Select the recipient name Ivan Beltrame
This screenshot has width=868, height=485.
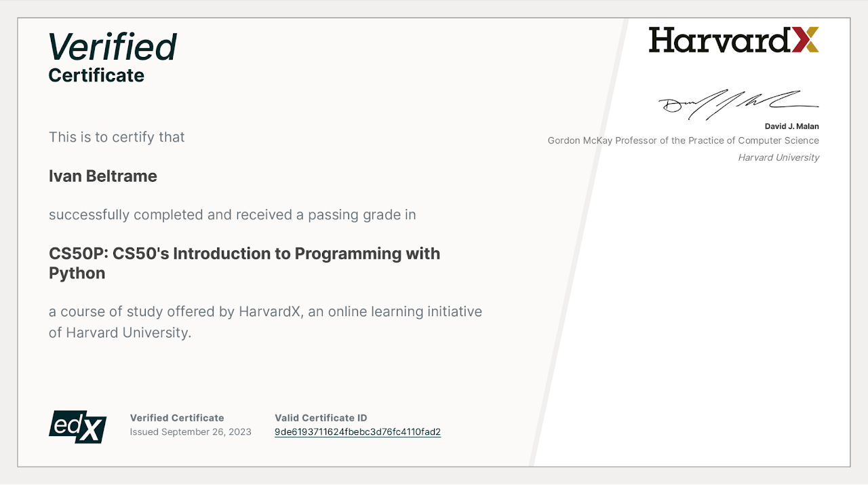coord(102,176)
